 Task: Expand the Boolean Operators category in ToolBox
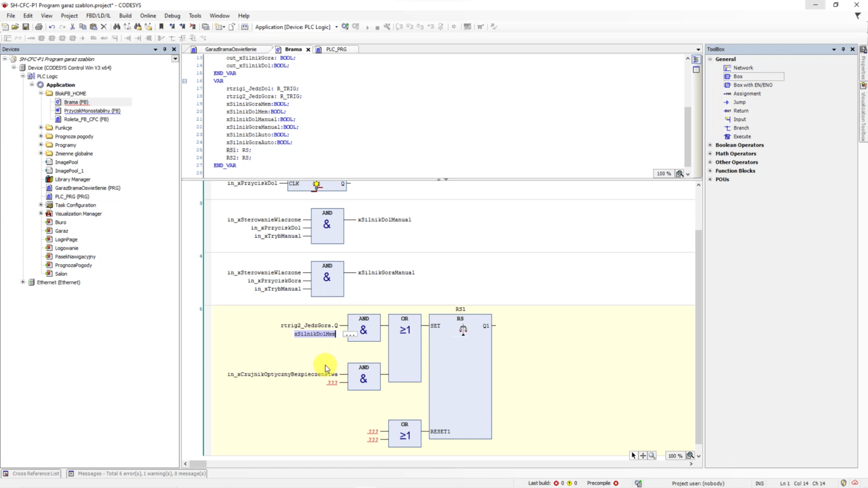(x=710, y=145)
